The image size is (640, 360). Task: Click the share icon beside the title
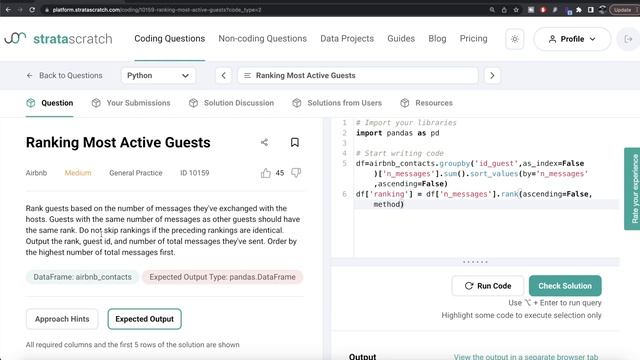click(264, 142)
